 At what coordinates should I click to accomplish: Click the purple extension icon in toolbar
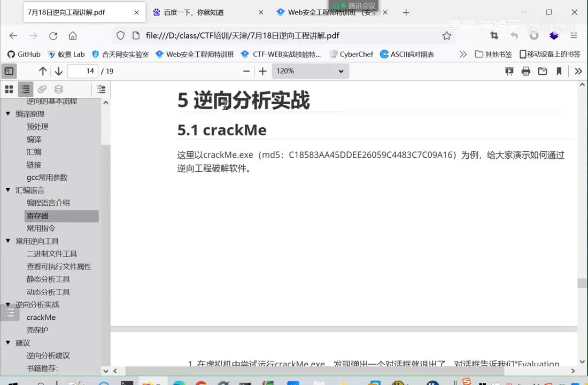click(554, 36)
